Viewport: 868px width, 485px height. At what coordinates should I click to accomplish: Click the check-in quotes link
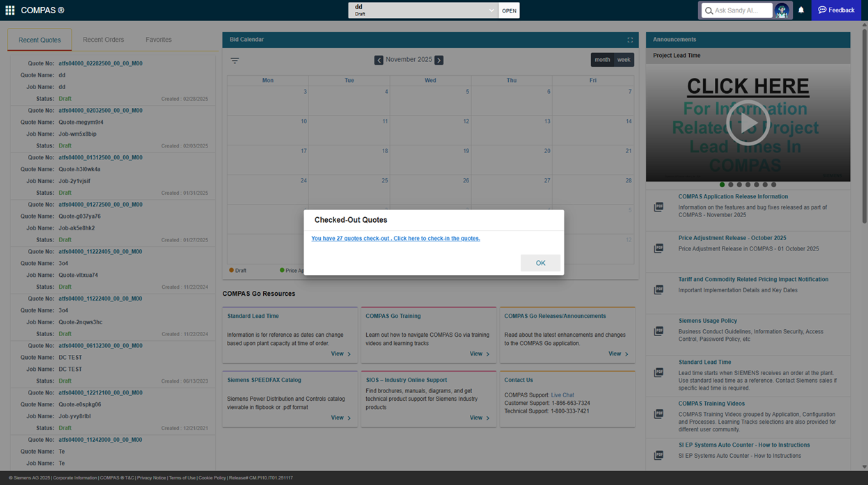click(x=395, y=239)
